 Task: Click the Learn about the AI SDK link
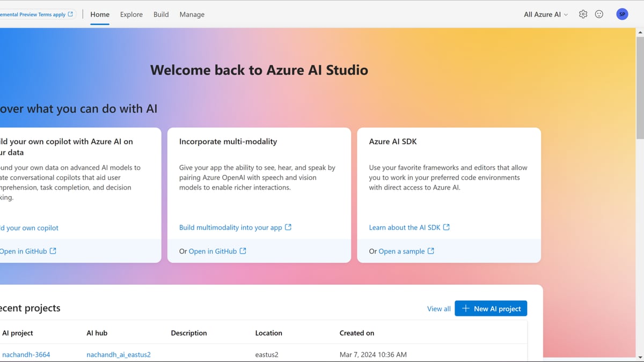click(405, 227)
